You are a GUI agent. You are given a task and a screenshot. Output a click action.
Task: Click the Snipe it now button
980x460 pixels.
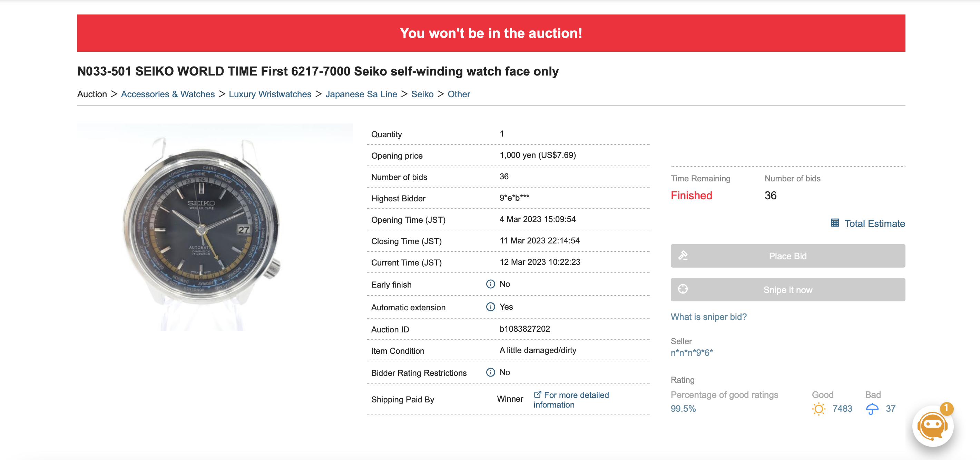pyautogui.click(x=787, y=290)
